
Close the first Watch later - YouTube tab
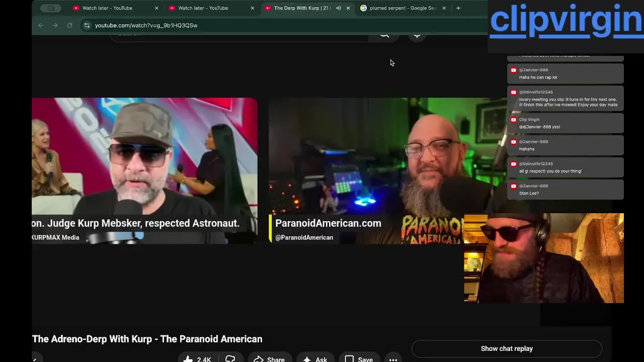coord(156,8)
